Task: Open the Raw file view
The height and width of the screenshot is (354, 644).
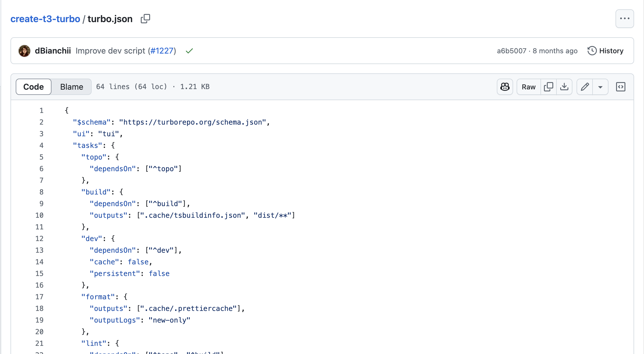Action: [x=528, y=87]
